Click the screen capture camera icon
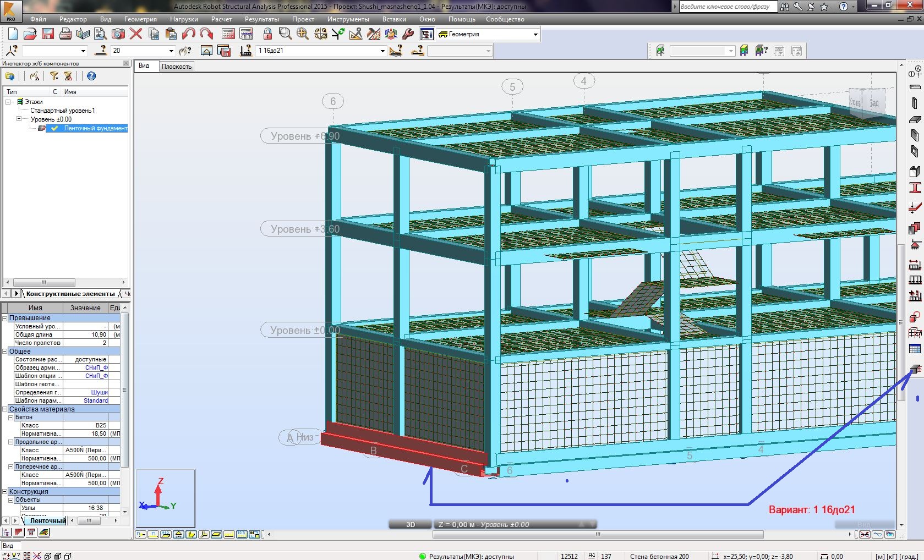 [x=118, y=34]
